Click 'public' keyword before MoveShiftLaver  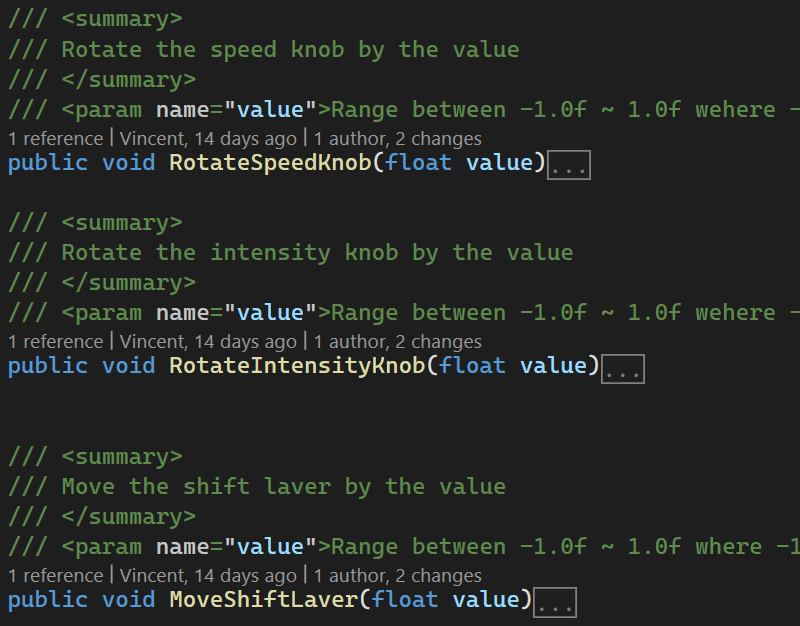click(x=48, y=600)
